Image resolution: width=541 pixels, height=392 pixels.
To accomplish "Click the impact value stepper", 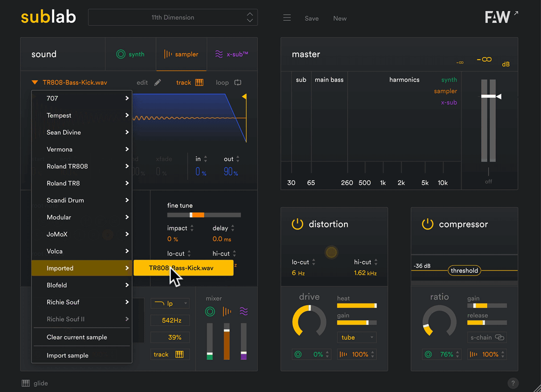I will 192,228.
